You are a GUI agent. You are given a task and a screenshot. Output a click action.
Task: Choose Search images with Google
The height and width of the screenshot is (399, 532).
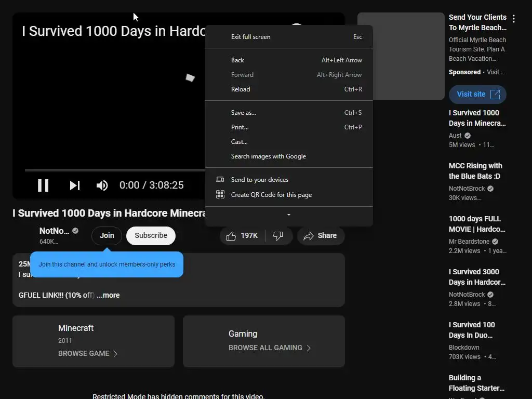[289, 156]
